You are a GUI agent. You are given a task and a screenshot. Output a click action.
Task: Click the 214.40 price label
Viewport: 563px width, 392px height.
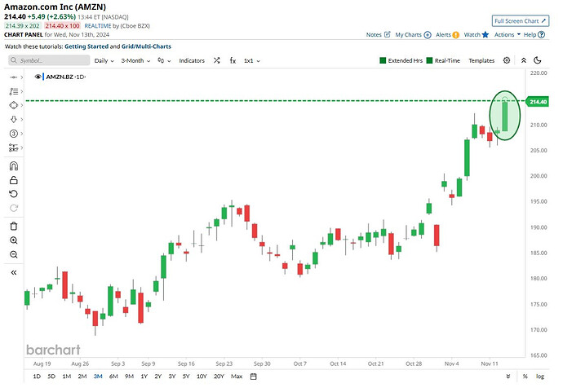coord(539,102)
